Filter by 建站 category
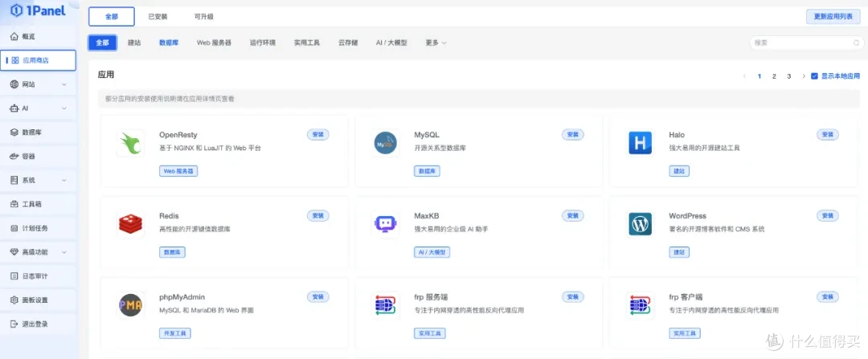Image resolution: width=868 pixels, height=359 pixels. 134,43
